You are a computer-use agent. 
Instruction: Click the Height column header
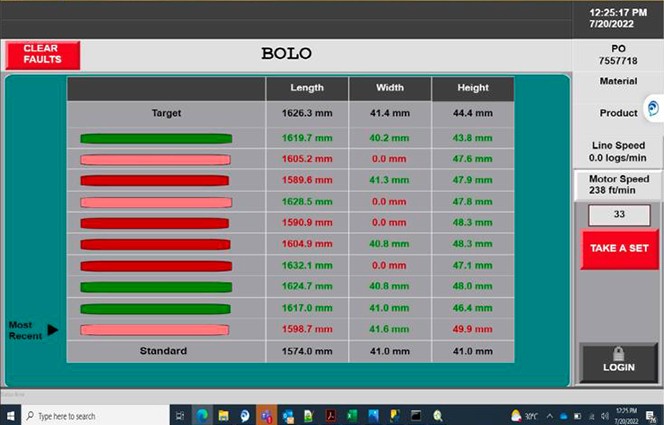472,88
